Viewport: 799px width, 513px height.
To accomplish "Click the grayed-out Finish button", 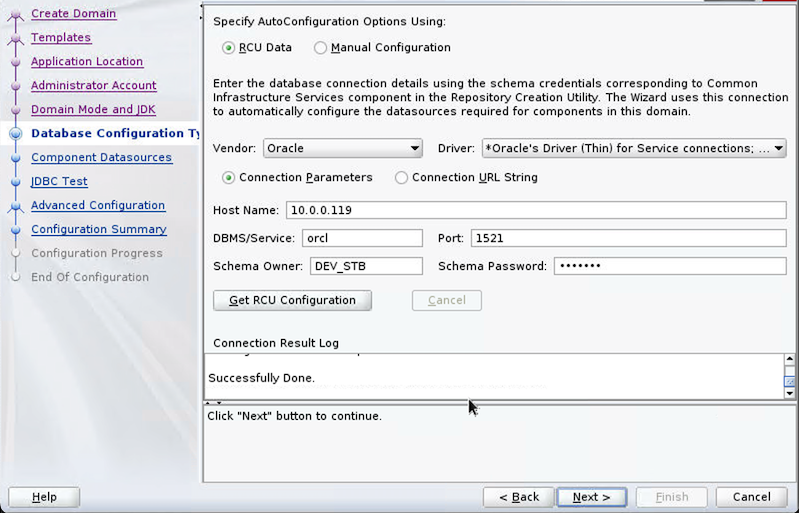I will [x=672, y=497].
